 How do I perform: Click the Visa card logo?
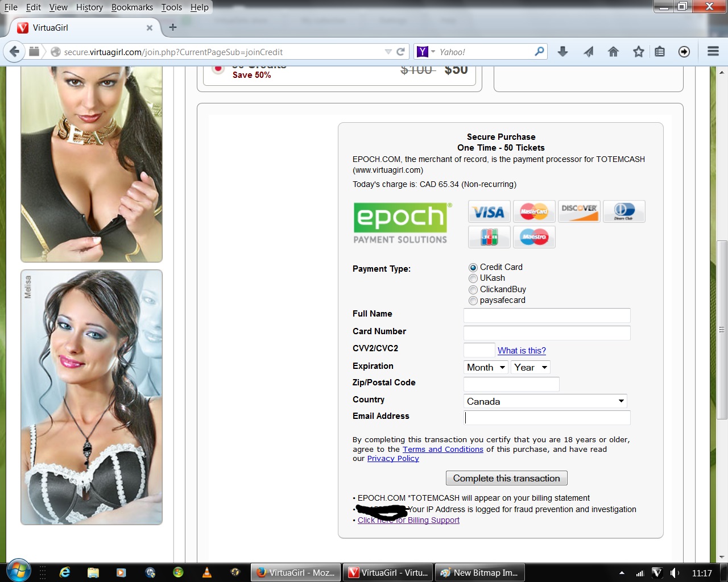tap(489, 211)
